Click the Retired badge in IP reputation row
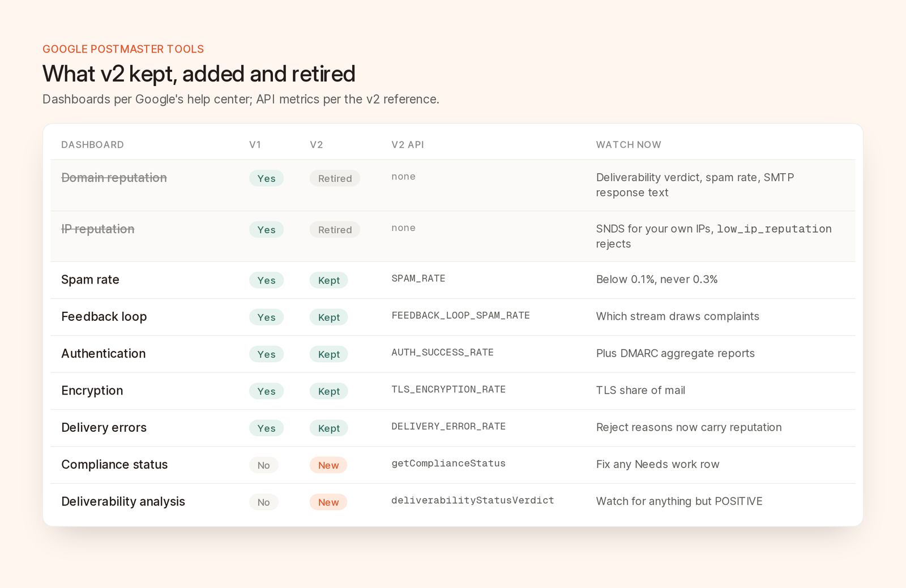 pyautogui.click(x=335, y=230)
